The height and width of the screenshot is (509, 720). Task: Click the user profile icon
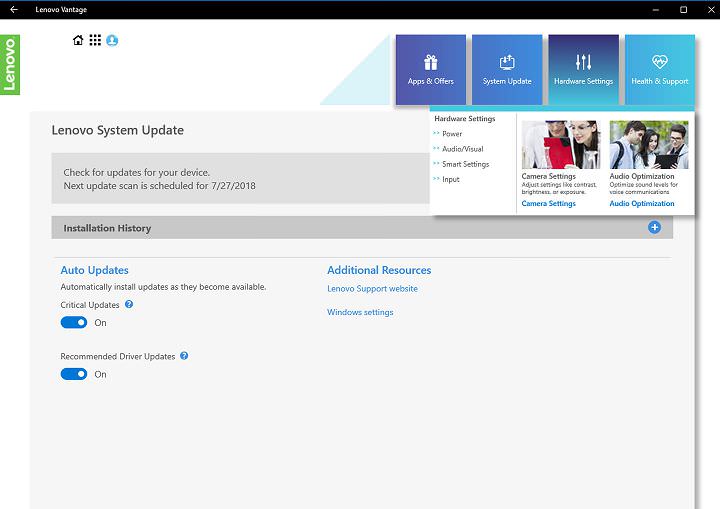pyautogui.click(x=112, y=41)
